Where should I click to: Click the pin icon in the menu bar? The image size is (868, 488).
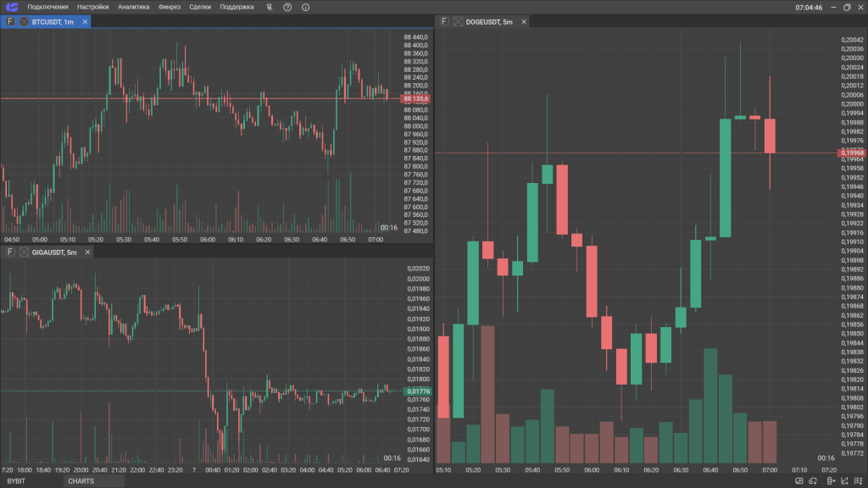pyautogui.click(x=270, y=7)
